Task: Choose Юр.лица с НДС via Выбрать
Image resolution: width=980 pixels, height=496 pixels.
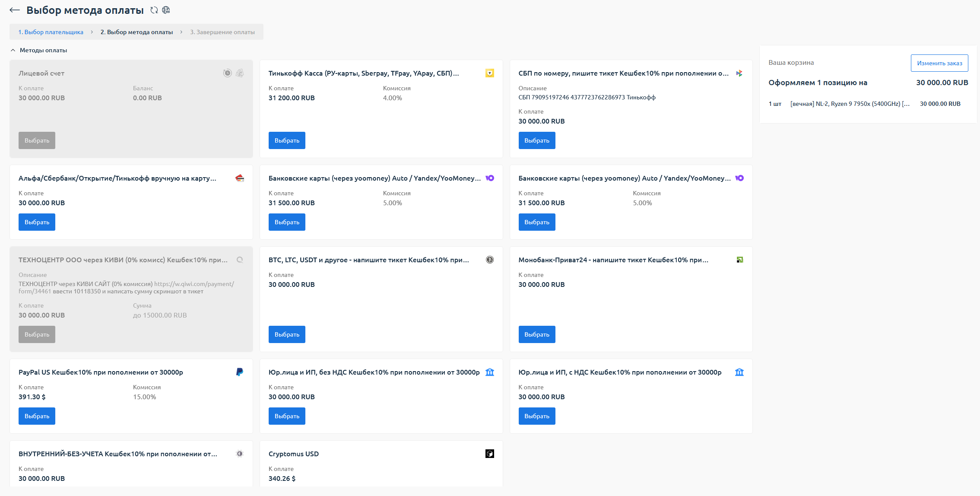Action: (537, 416)
